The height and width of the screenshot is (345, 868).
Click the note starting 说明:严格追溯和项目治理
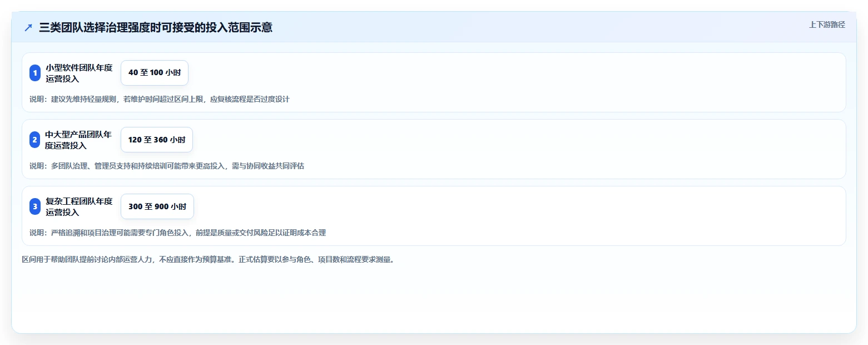coord(177,233)
